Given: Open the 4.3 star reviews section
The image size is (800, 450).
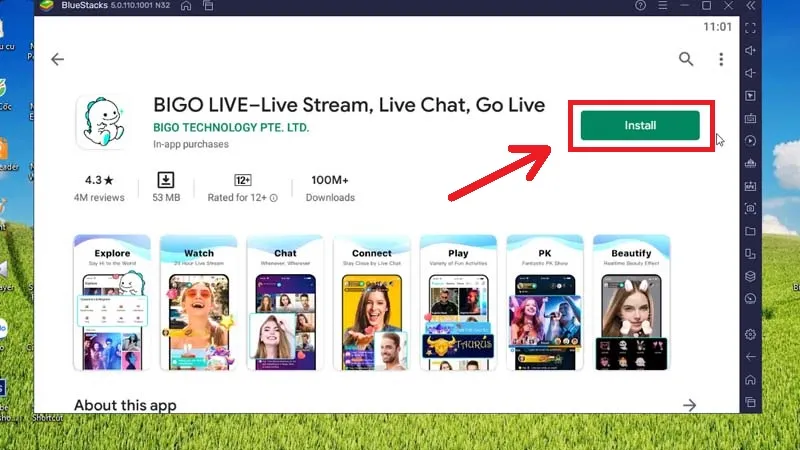Looking at the screenshot, I should click(99, 188).
